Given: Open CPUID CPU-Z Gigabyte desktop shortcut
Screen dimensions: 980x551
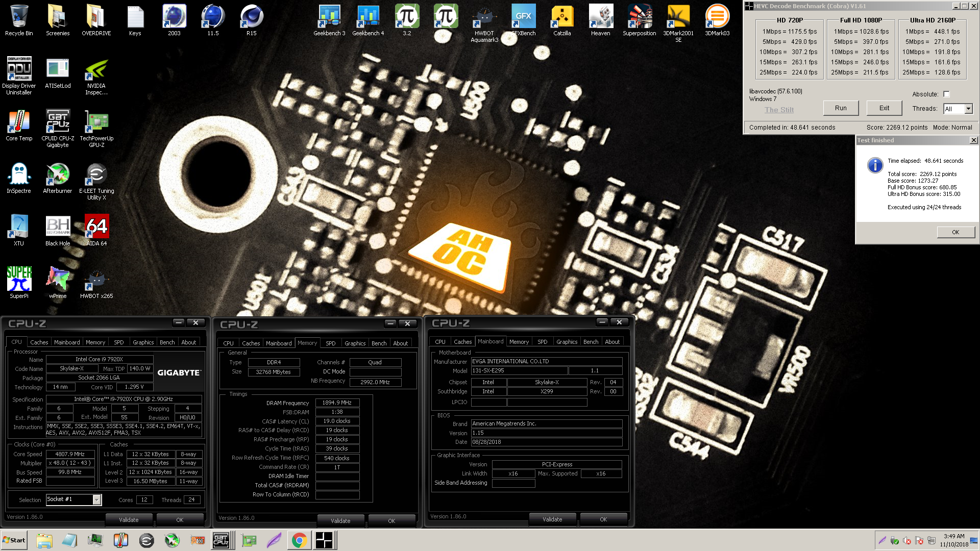Looking at the screenshot, I should coord(58,128).
